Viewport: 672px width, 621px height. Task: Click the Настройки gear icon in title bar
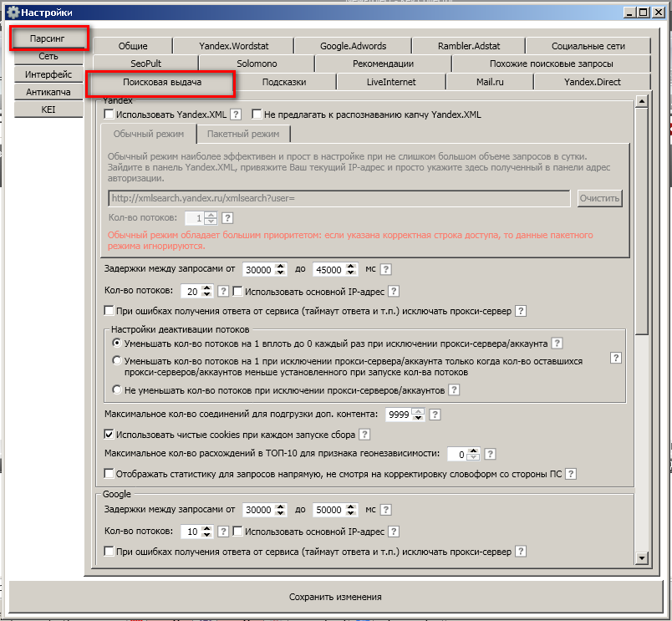13,12
